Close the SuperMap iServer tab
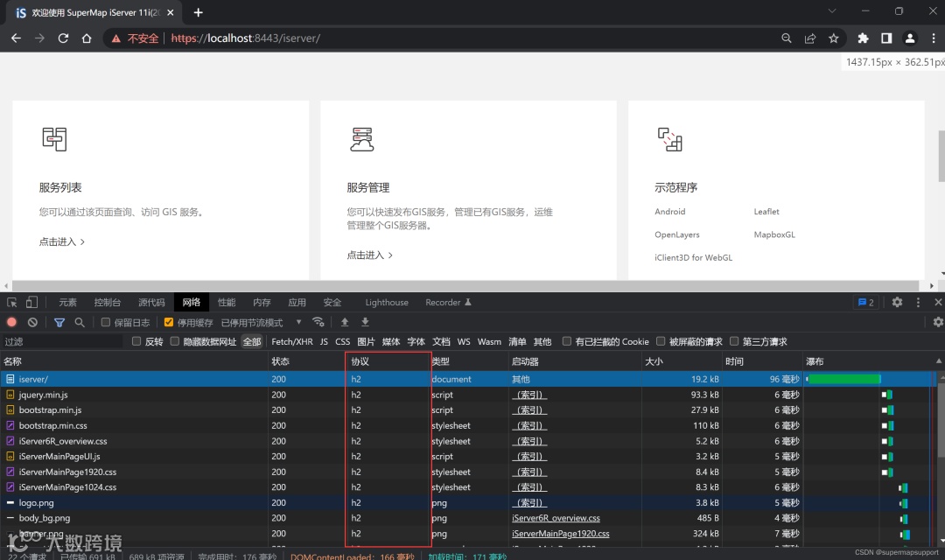 170,12
